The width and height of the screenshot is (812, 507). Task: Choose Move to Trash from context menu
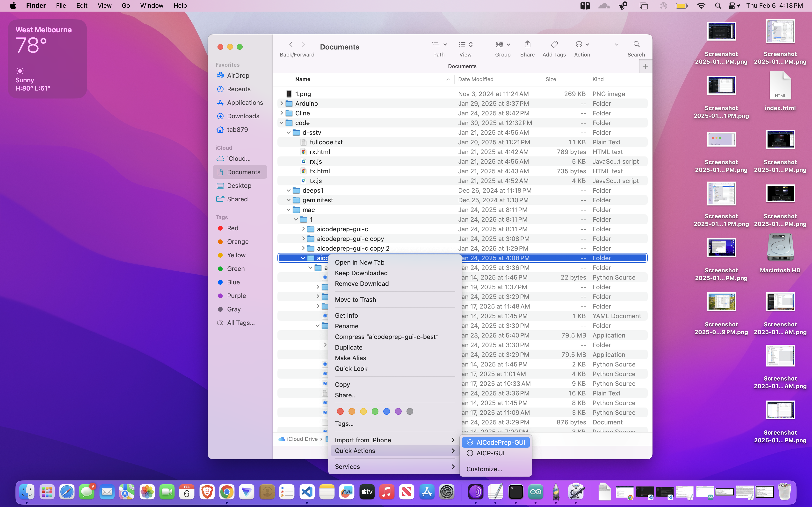tap(355, 299)
